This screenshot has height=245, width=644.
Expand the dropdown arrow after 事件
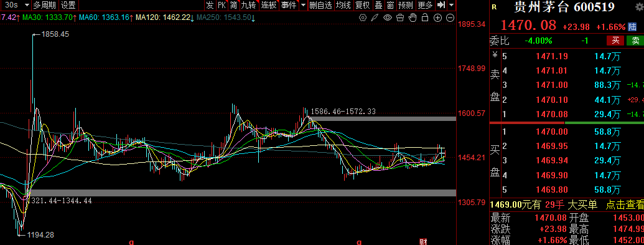click(303, 5)
